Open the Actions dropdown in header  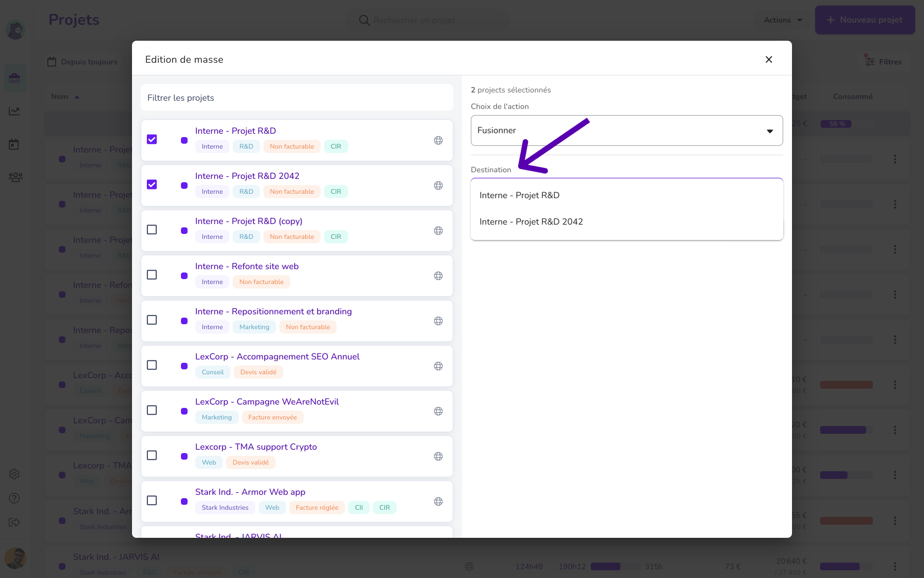783,20
